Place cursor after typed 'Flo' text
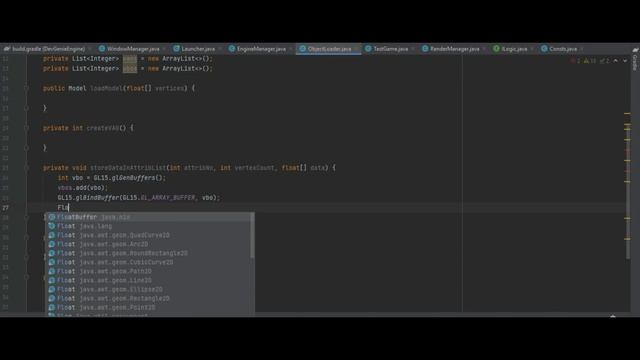Image resolution: width=640 pixels, height=360 pixels. [69, 208]
